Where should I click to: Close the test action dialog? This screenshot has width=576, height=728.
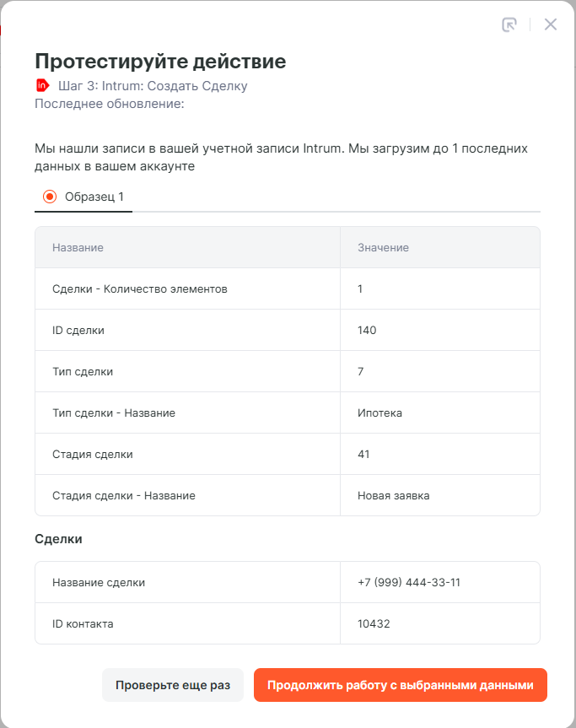(551, 24)
